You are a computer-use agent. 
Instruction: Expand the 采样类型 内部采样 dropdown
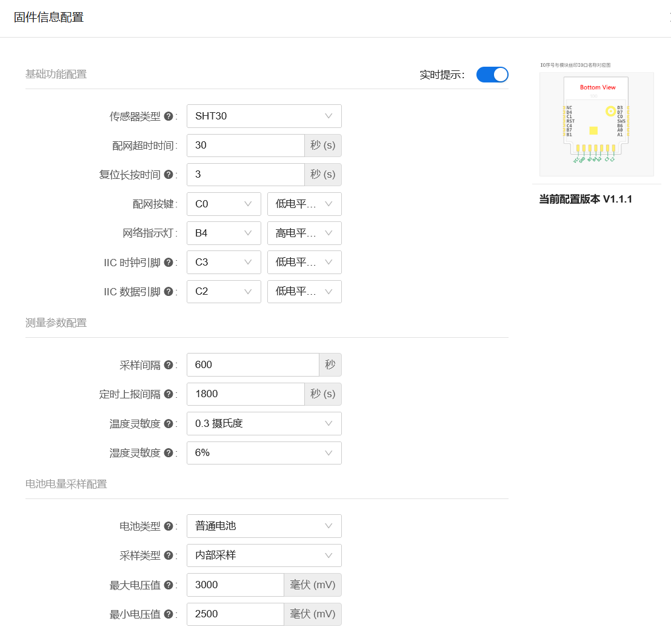[264, 555]
